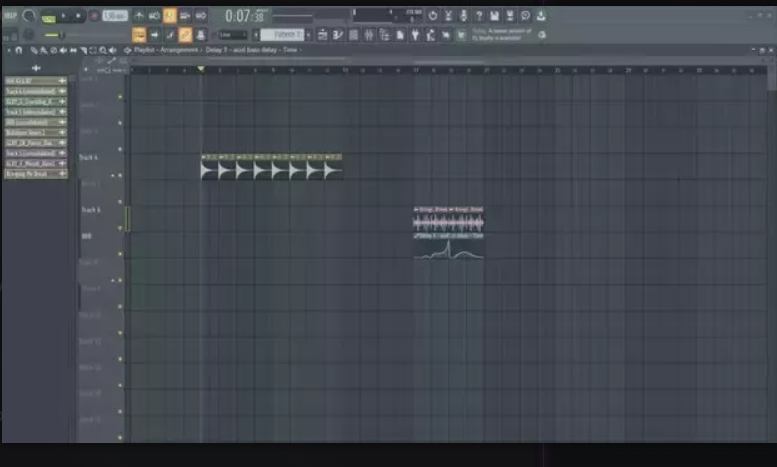The width and height of the screenshot is (777, 467).
Task: Click the tempo display field
Action: (115, 16)
